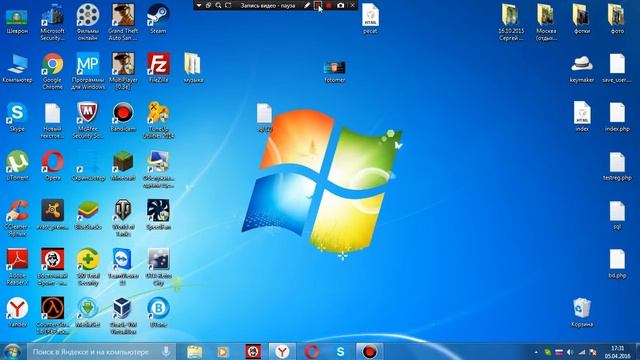Select the World of Tanks desktop icon
The width and height of the screenshot is (640, 360).
click(x=123, y=219)
